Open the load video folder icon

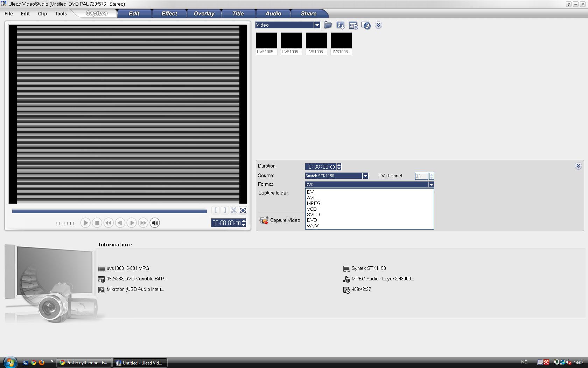[x=328, y=25]
